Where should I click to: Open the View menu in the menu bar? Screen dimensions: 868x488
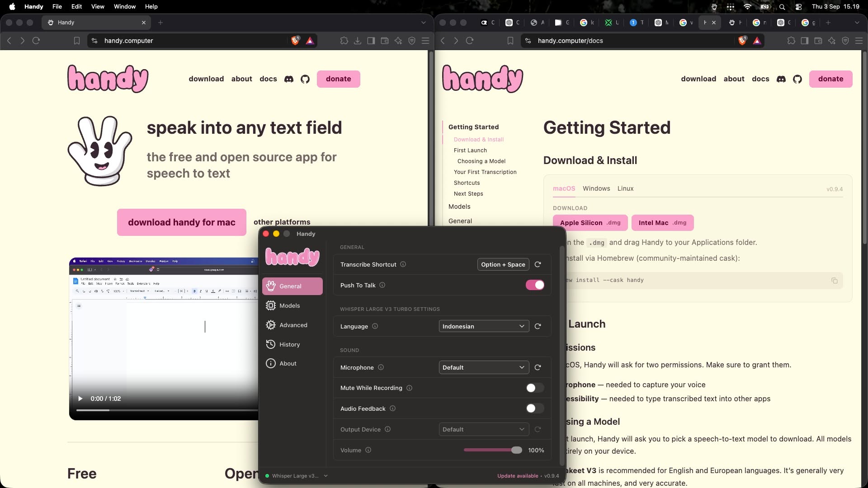click(x=98, y=7)
